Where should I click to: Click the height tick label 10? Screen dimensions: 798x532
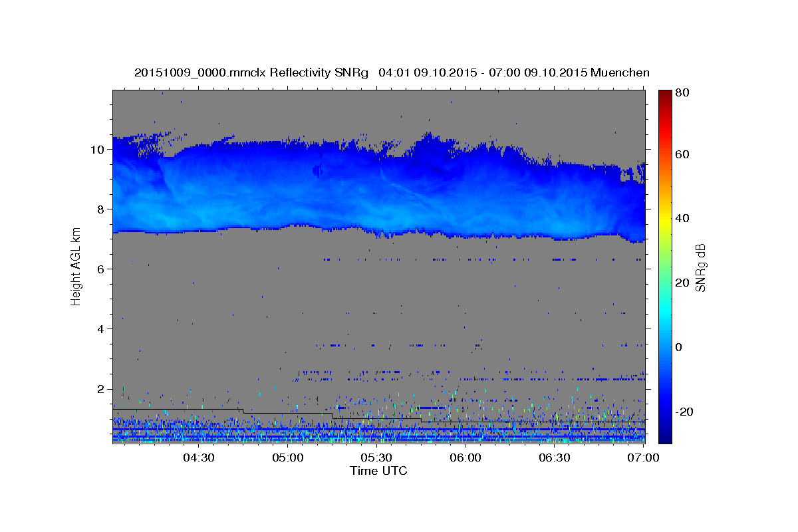coord(98,150)
